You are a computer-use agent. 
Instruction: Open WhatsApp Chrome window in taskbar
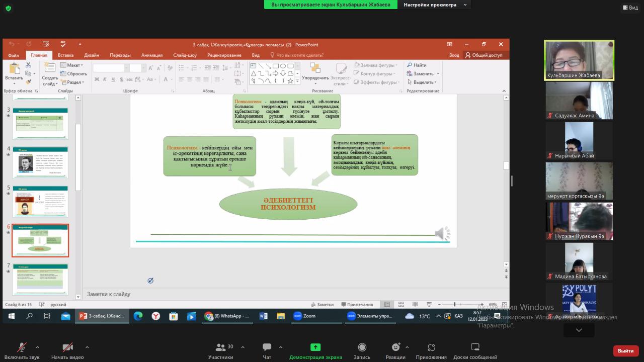pyautogui.click(x=227, y=316)
